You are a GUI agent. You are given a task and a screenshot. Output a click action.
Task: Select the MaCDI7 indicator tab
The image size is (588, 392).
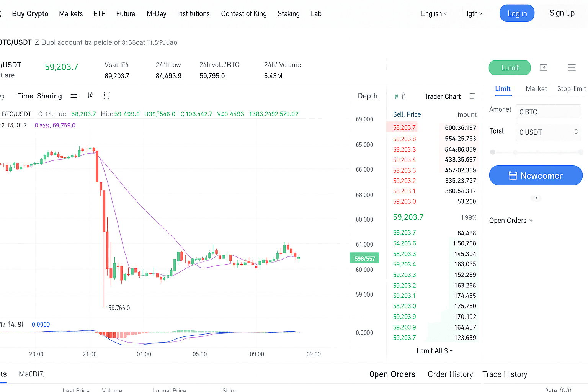tap(32, 374)
